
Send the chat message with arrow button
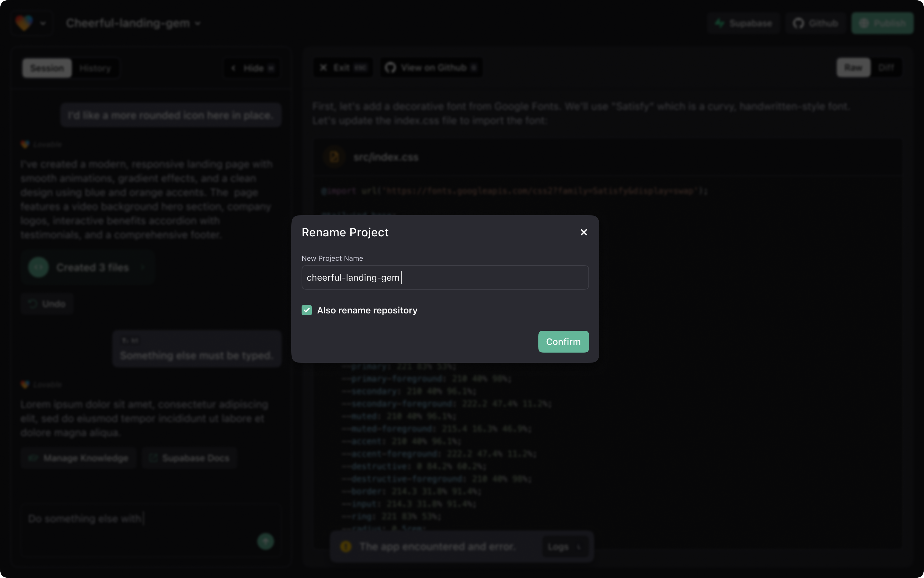[265, 541]
